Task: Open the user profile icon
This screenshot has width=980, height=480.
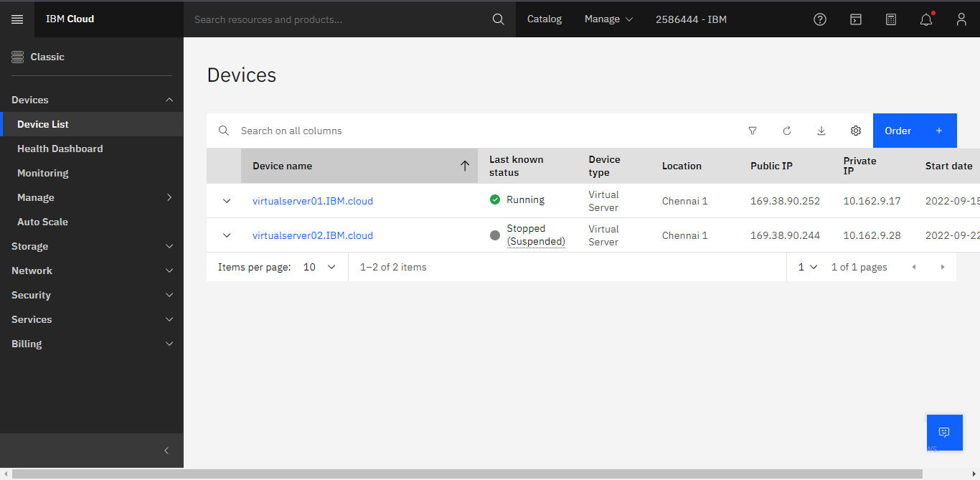Action: [961, 19]
